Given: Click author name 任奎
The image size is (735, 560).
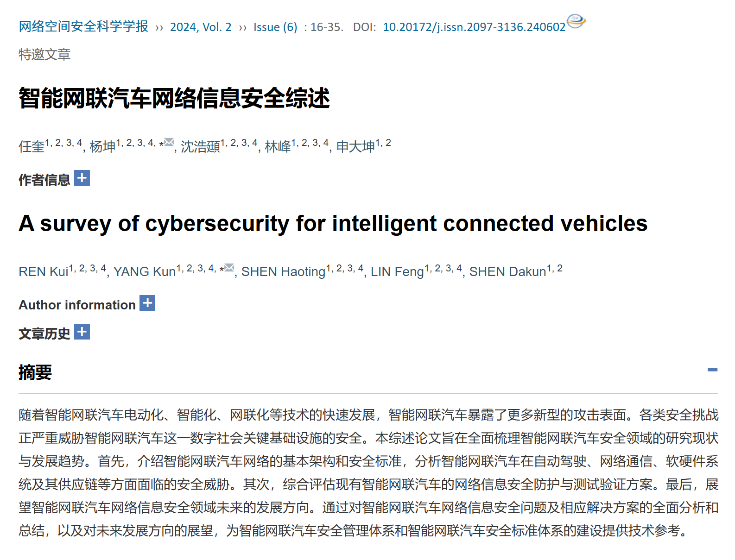Looking at the screenshot, I should 32,147.
